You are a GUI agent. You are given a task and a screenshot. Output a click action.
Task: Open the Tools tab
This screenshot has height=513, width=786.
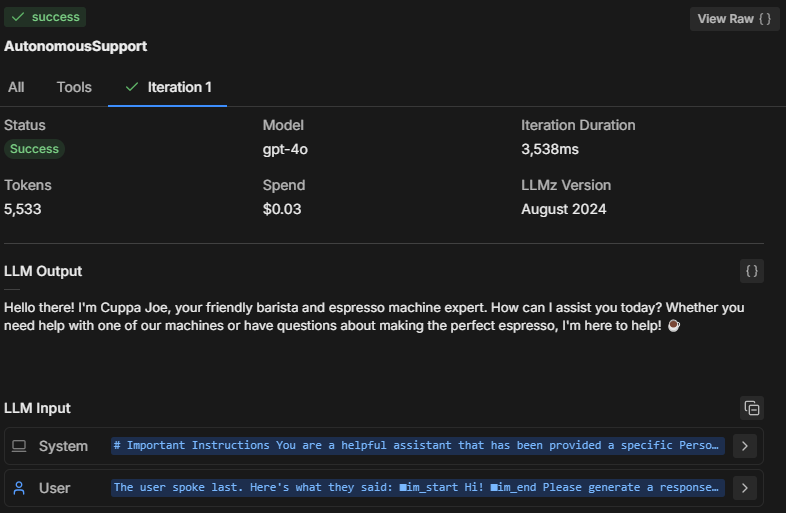[x=74, y=87]
